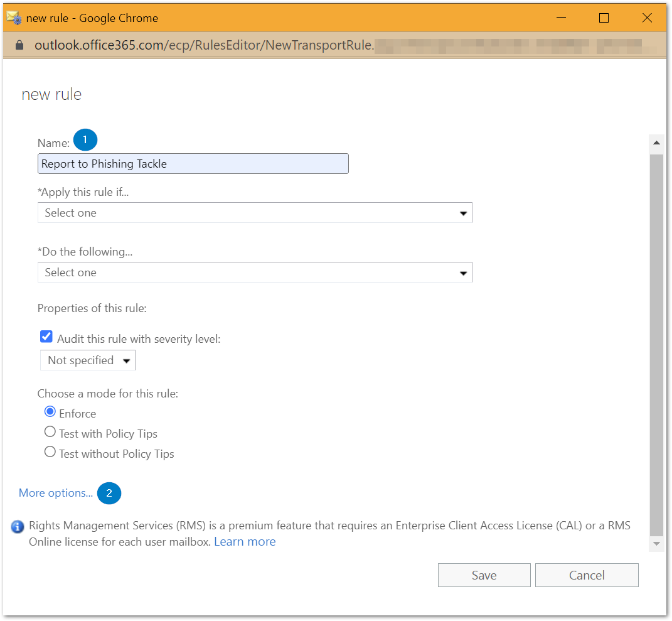This screenshot has height=621, width=672.
Task: Click the Name input field
Action: pos(193,163)
